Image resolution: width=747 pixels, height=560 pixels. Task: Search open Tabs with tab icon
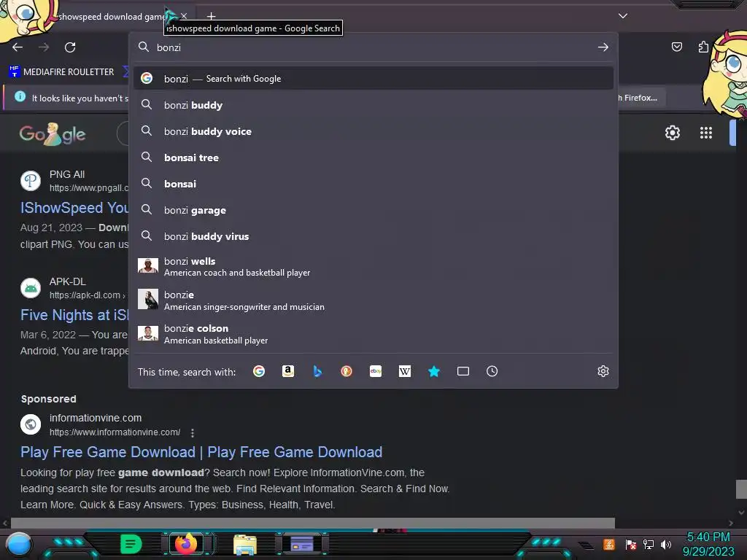463,371
